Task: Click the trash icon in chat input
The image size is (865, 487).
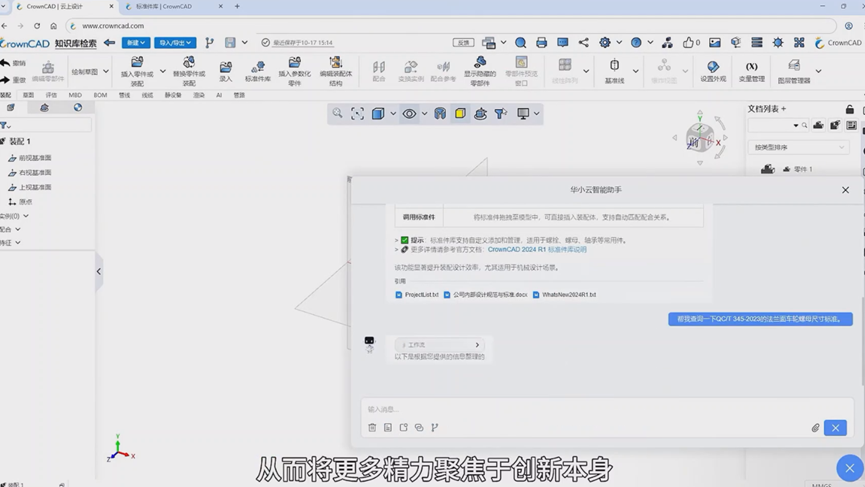Action: [x=372, y=427]
